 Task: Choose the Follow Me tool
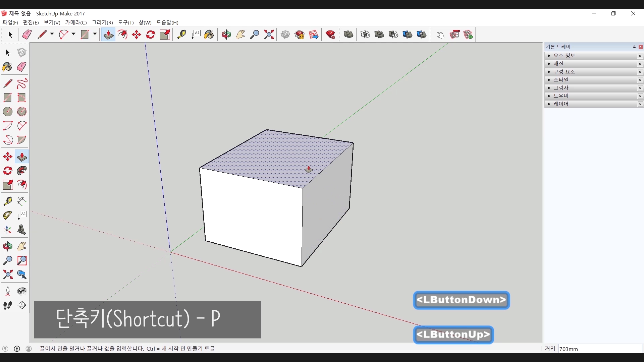[22, 171]
